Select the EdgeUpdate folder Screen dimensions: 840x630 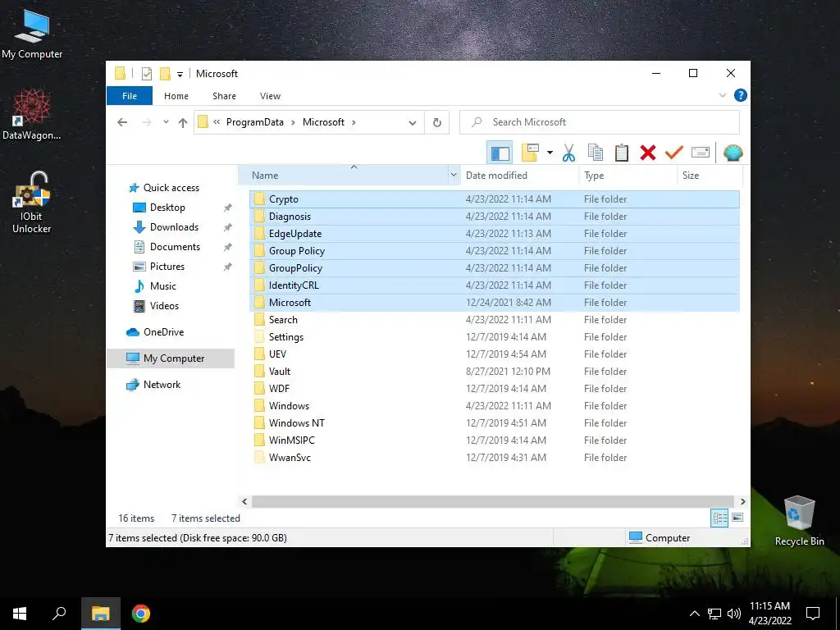click(x=495, y=234)
